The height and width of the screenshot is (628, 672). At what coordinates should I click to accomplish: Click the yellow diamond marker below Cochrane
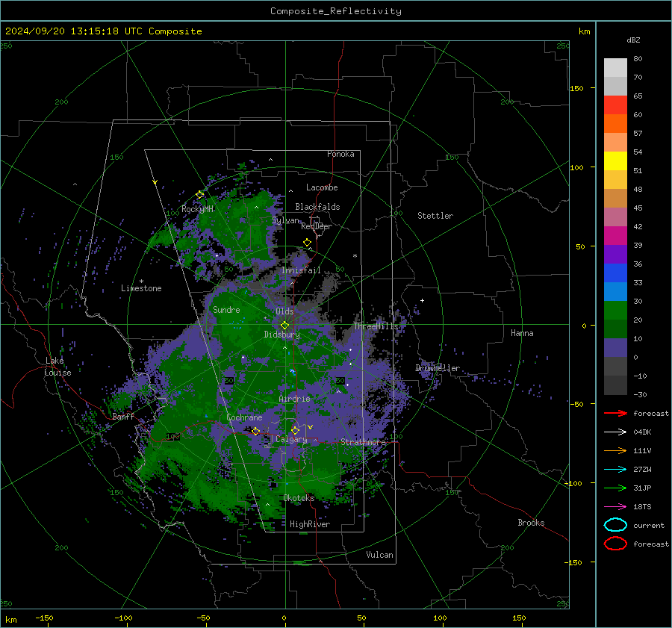[256, 431]
